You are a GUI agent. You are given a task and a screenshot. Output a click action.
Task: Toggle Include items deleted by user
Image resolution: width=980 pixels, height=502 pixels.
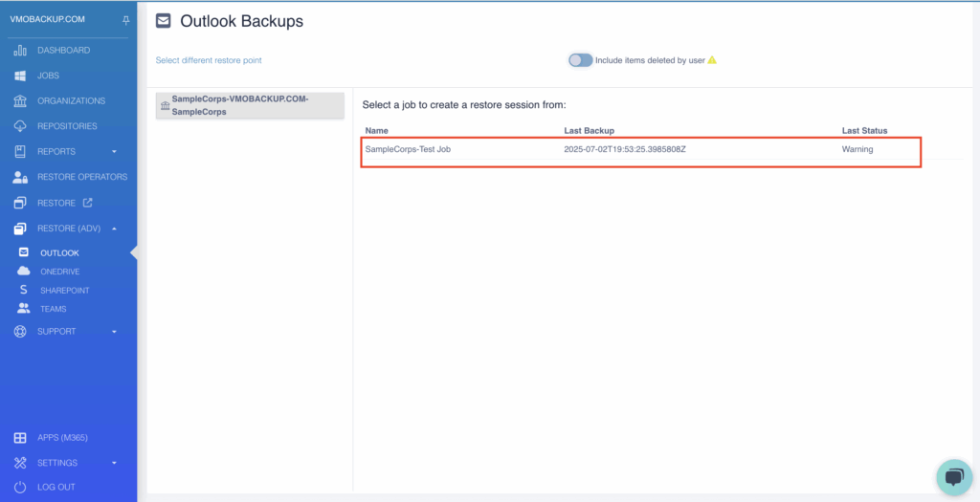[x=580, y=60]
